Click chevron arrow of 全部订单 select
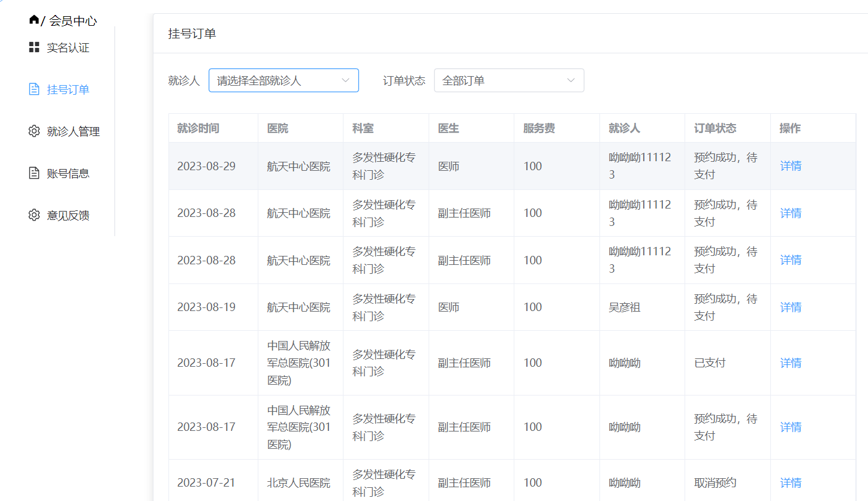Viewport: 868px width, 501px height. [x=571, y=80]
